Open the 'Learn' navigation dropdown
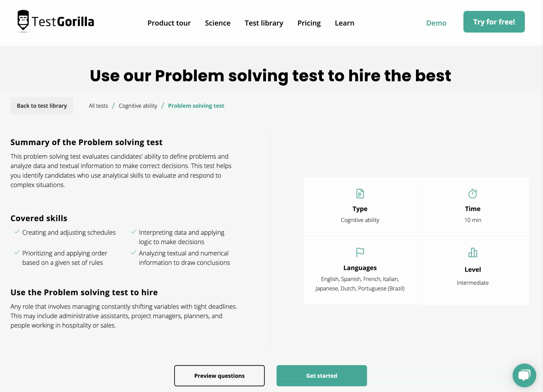The width and height of the screenshot is (543, 392). 345,23
